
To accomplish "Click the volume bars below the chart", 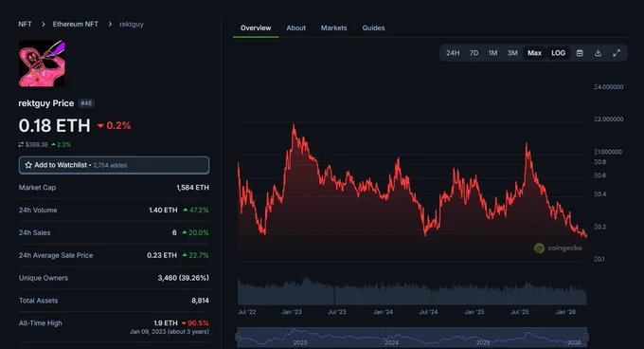I will (412, 291).
